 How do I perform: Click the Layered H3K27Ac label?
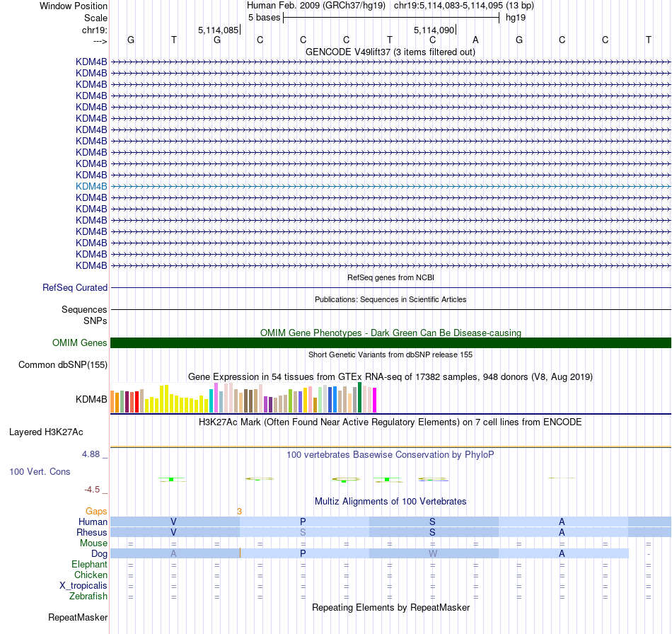tap(46, 432)
